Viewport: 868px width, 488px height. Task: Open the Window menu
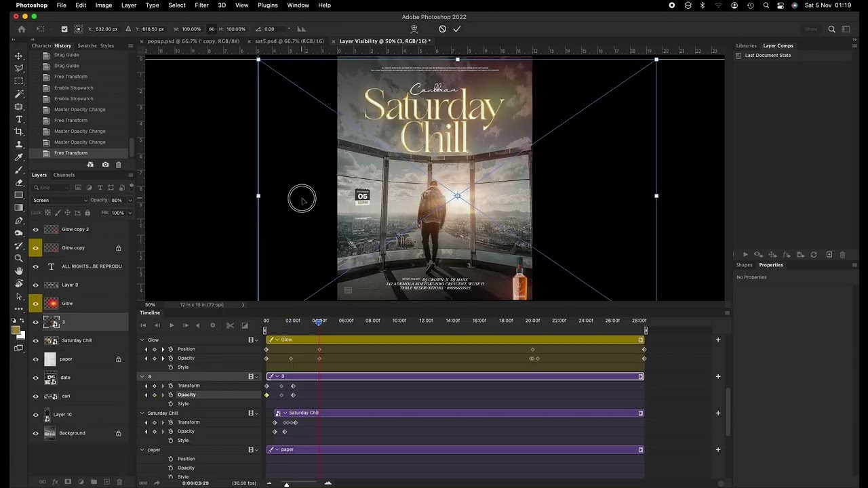tap(298, 5)
